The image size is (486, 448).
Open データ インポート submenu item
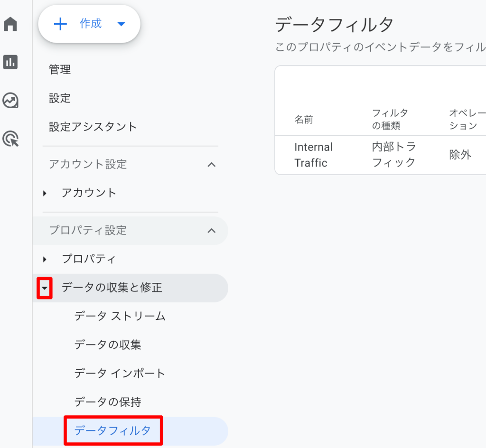click(x=120, y=373)
